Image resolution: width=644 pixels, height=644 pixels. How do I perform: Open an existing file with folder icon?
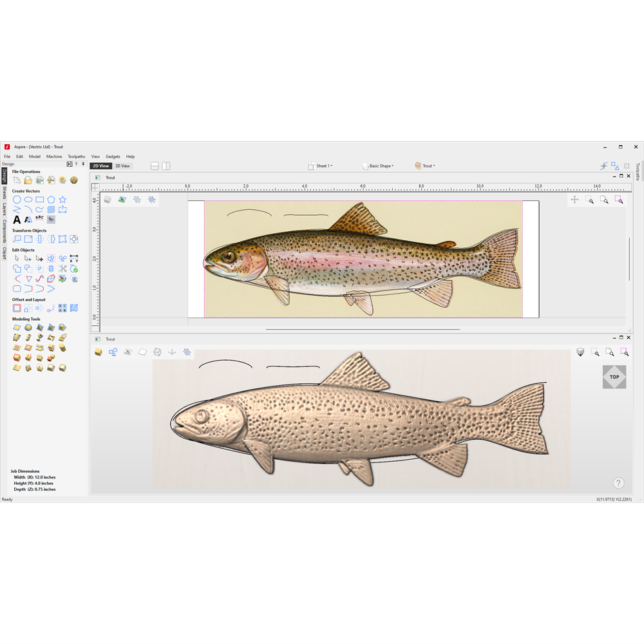pyautogui.click(x=28, y=180)
